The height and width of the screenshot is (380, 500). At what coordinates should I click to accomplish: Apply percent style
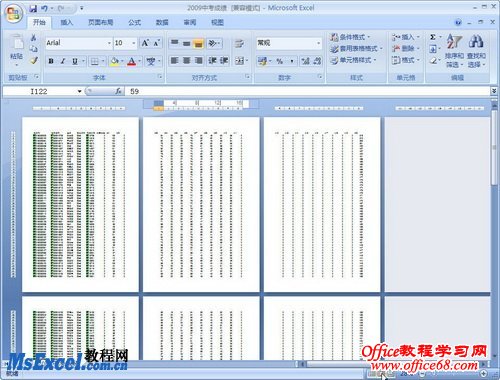pyautogui.click(x=280, y=61)
